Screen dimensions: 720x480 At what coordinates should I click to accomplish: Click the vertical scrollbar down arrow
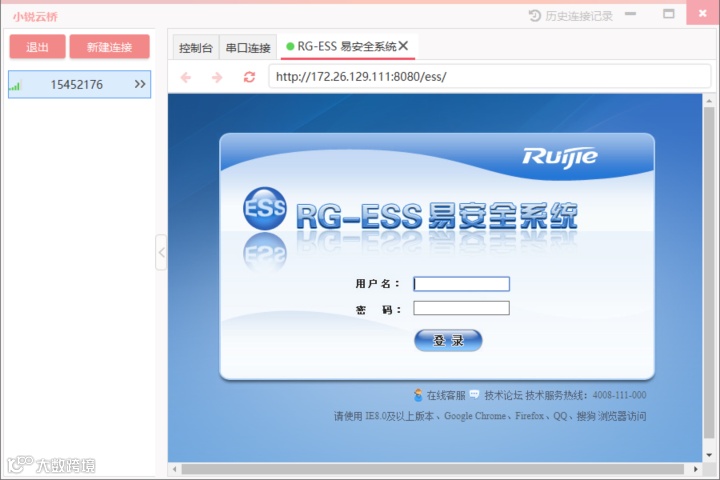click(x=709, y=455)
